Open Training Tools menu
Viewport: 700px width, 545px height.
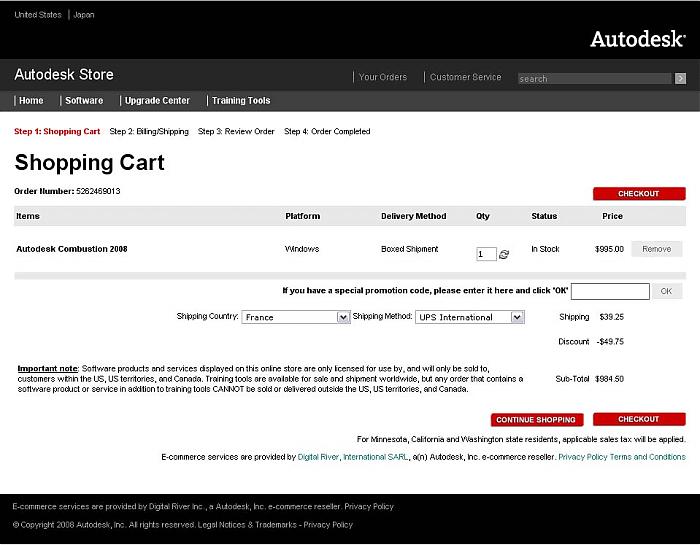tap(241, 100)
